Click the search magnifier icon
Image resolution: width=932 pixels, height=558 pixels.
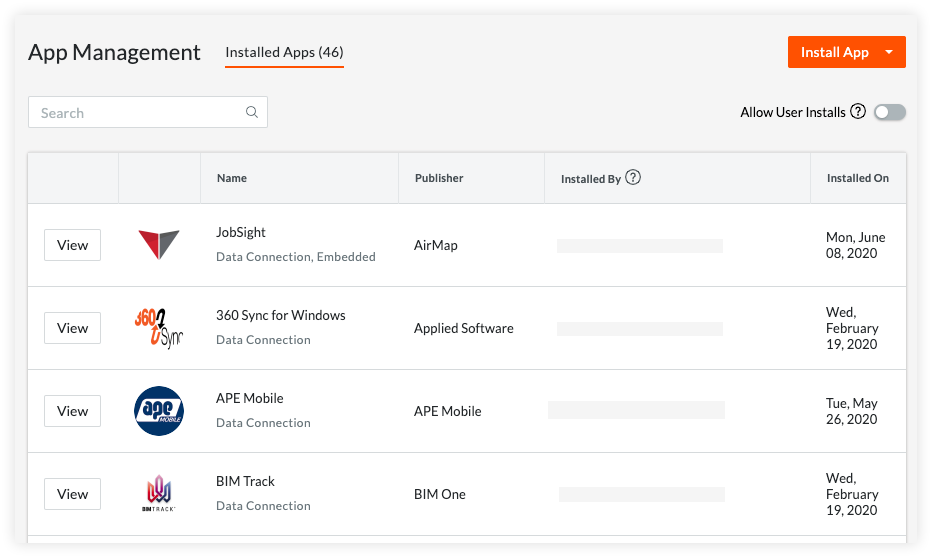coord(252,112)
